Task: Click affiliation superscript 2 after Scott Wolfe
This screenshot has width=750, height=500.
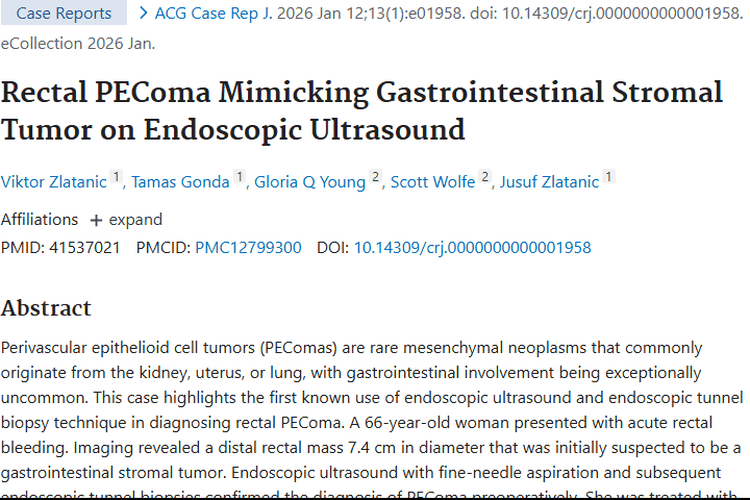Action: tap(485, 177)
